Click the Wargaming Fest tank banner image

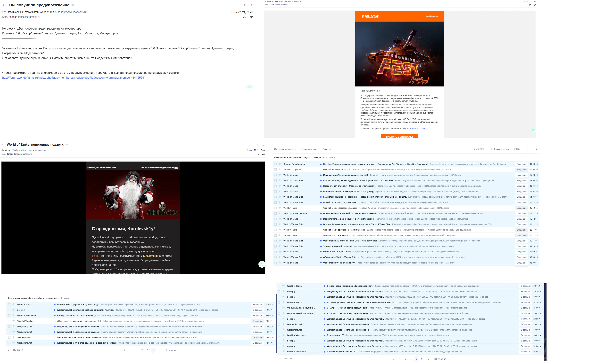click(x=399, y=54)
